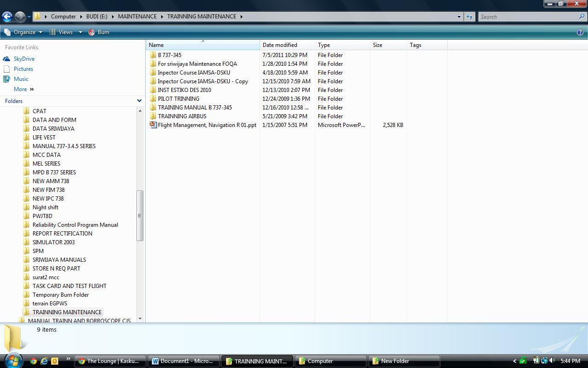This screenshot has height=368, width=588.
Task: Select terrain EGPWS folder icon
Action: pos(27,304)
